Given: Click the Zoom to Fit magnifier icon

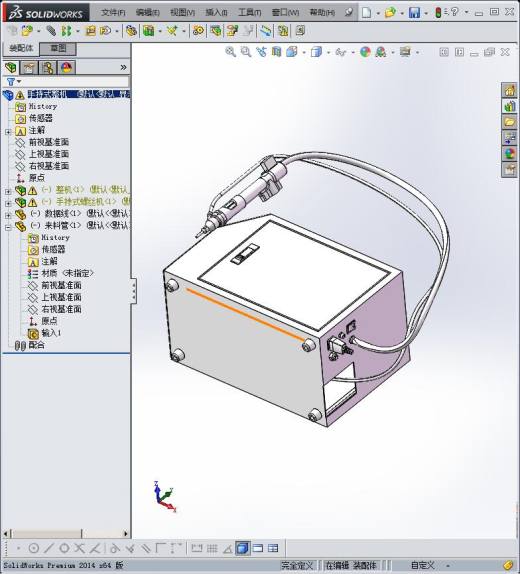Looking at the screenshot, I should click(x=230, y=52).
